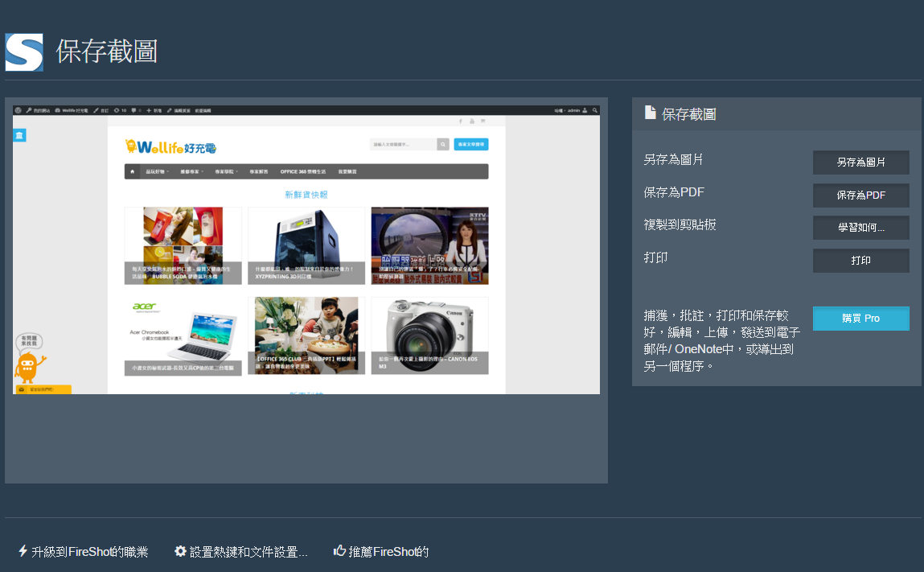Expand the 品玩好物 dropdown menu
The width and height of the screenshot is (924, 572).
pos(157,171)
